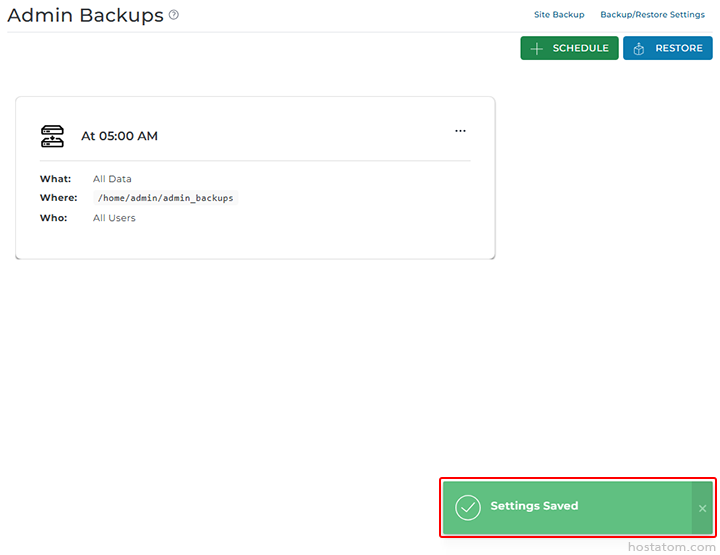Open Backup/Restore Settings
This screenshot has width=720, height=555.
click(x=652, y=15)
